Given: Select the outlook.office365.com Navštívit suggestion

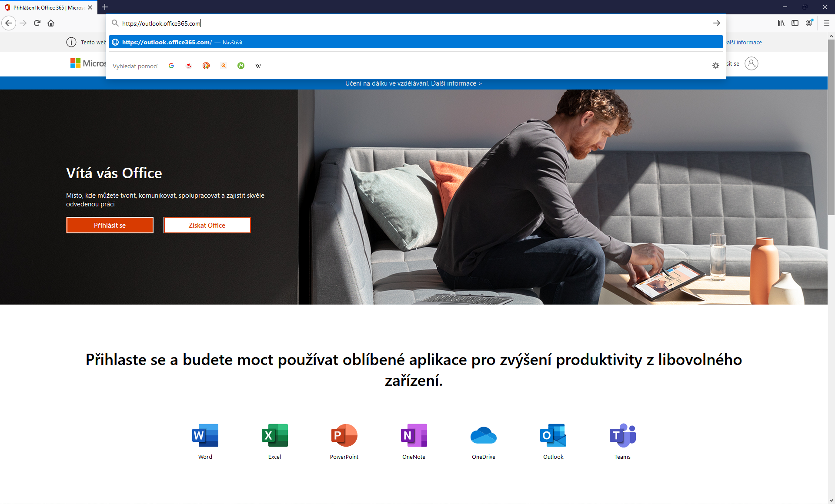Looking at the screenshot, I should (x=416, y=42).
